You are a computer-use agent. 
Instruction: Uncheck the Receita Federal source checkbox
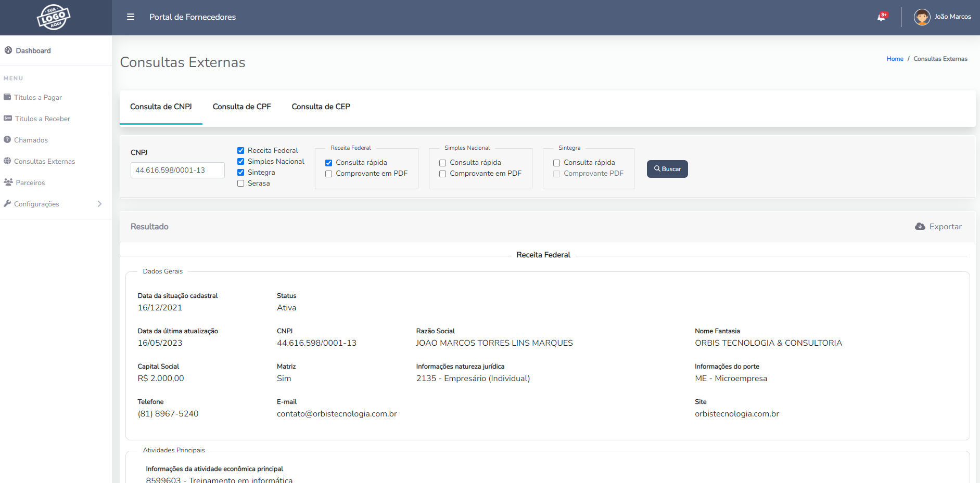click(240, 151)
